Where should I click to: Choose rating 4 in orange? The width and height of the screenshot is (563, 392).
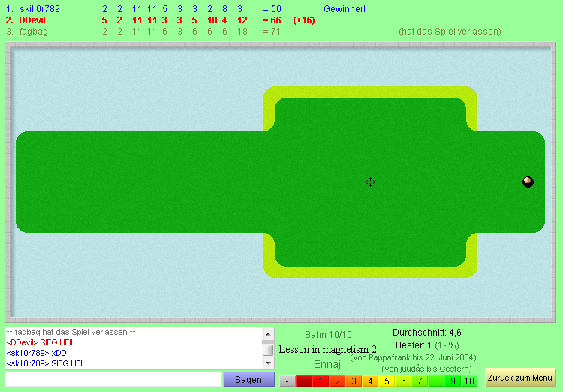click(x=370, y=381)
